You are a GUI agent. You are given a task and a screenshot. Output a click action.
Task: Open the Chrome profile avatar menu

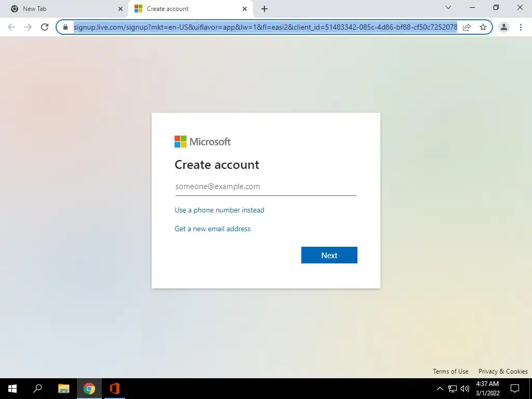(504, 27)
